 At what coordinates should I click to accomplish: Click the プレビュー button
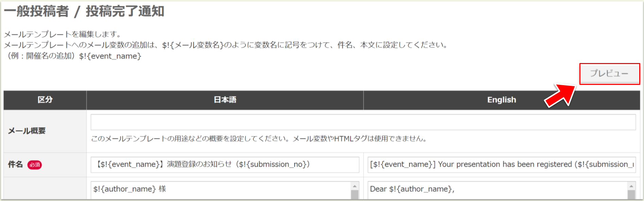click(609, 73)
